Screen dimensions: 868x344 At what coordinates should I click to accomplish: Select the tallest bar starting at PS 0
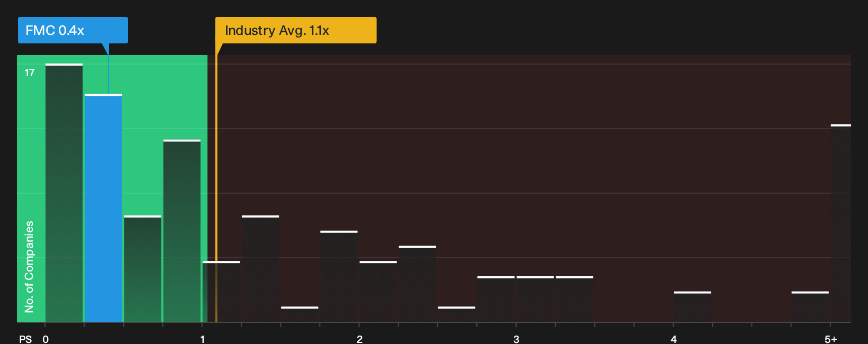click(64, 193)
